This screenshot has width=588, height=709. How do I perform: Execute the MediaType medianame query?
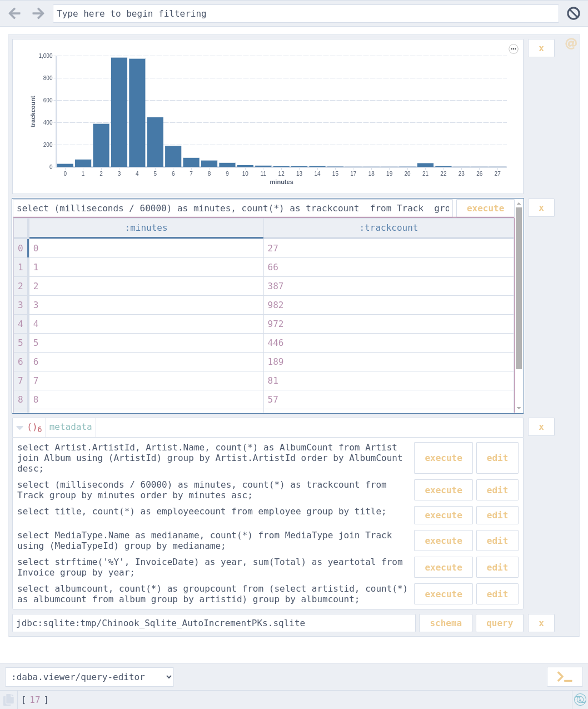click(444, 541)
